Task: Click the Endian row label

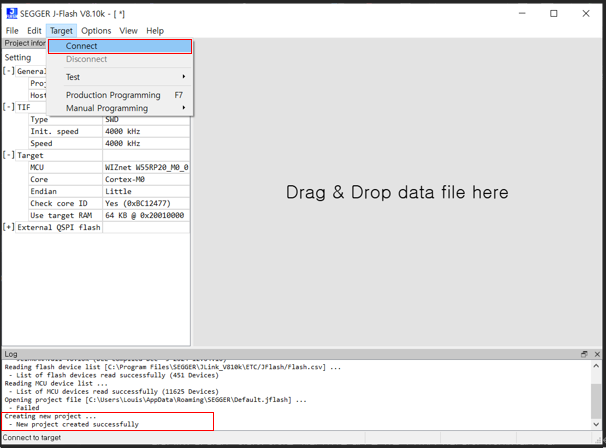Action: tap(43, 191)
